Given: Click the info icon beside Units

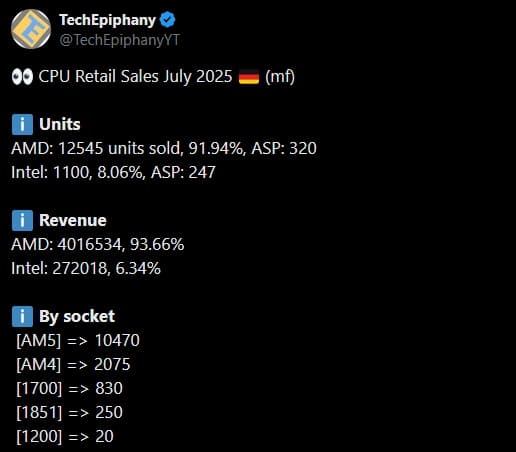Looking at the screenshot, I should pos(22,124).
